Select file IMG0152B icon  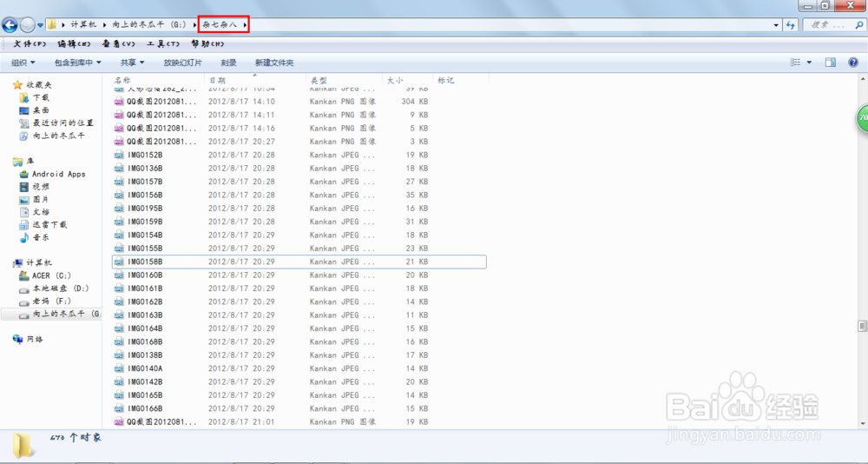[119, 156]
